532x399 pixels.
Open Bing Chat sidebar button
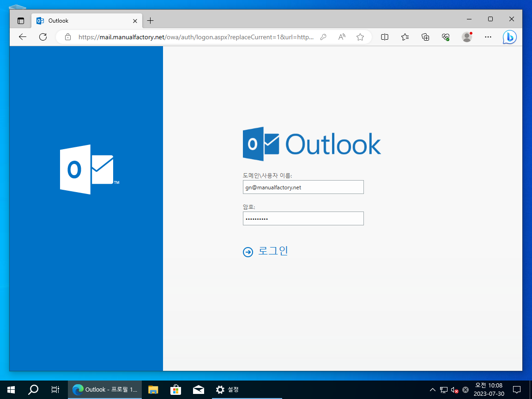tap(510, 37)
